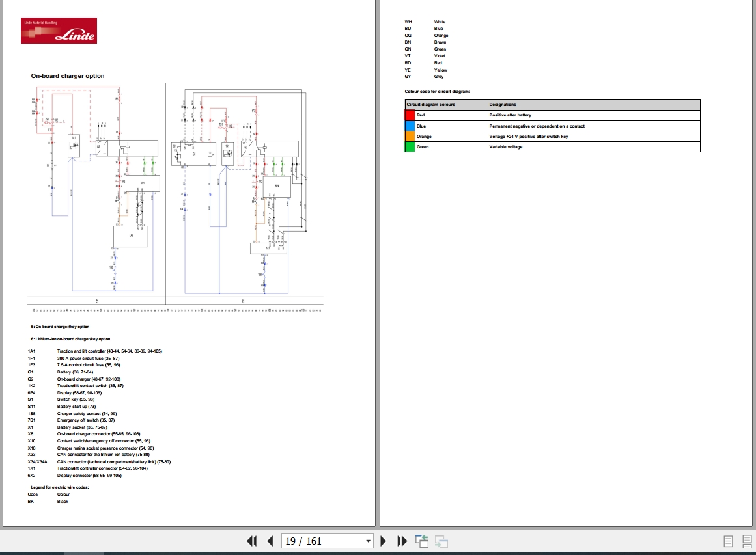Image resolution: width=756 pixels, height=555 pixels.
Task: Click the 'BK Black' wire code row
Action: pos(48,502)
